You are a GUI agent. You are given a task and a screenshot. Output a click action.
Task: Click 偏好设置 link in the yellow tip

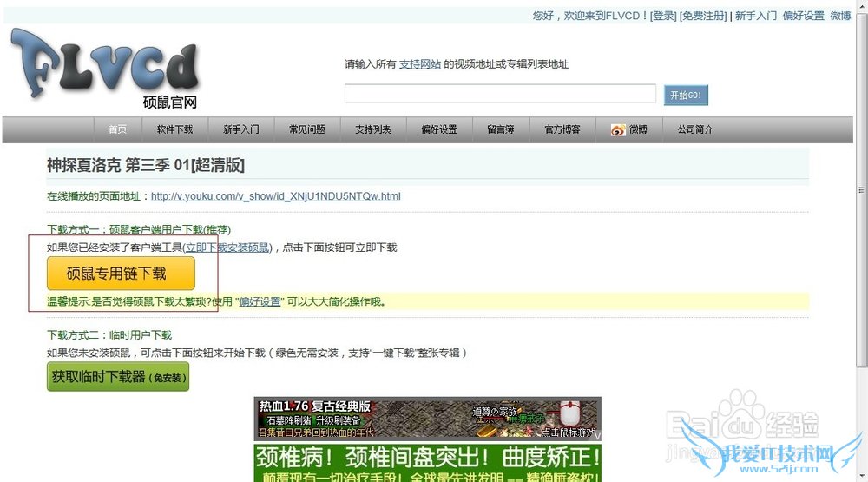pyautogui.click(x=260, y=302)
